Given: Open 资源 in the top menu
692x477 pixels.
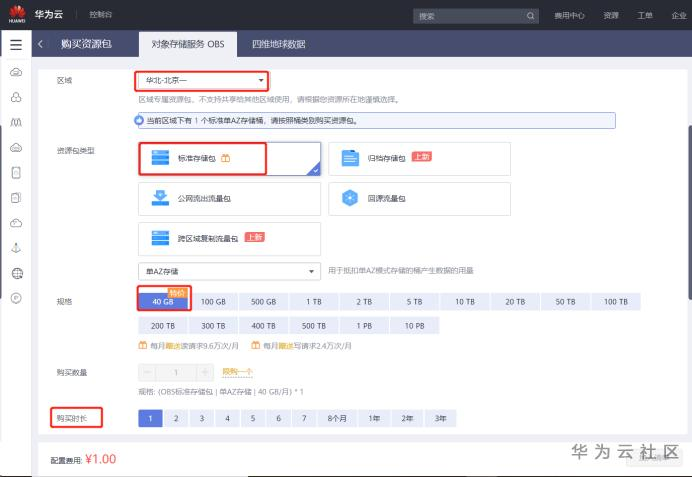Looking at the screenshot, I should pos(611,16).
